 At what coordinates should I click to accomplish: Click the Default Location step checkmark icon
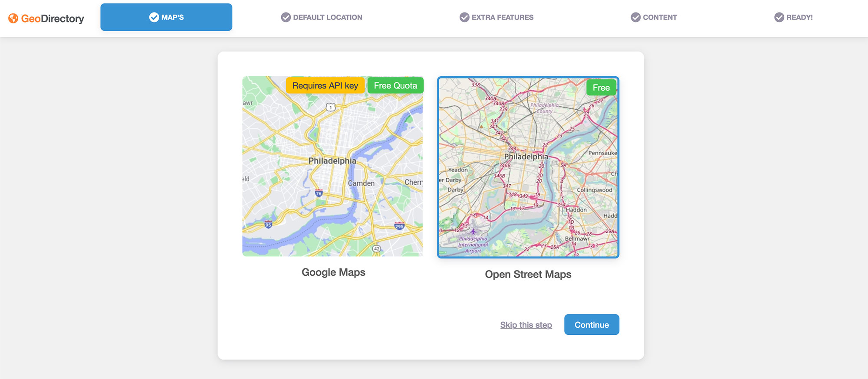coord(286,17)
